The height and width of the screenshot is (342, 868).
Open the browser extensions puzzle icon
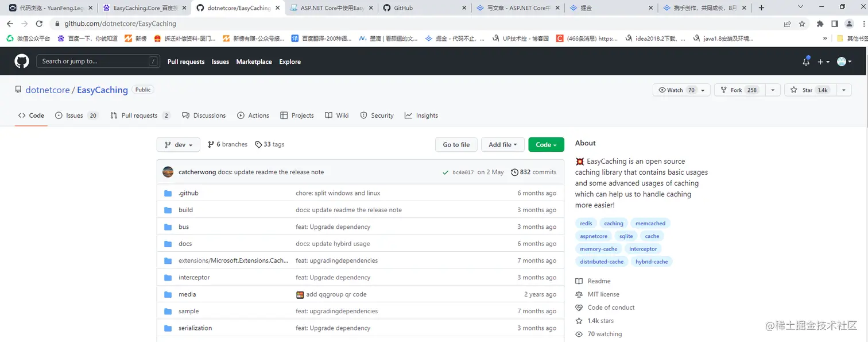[x=820, y=24]
